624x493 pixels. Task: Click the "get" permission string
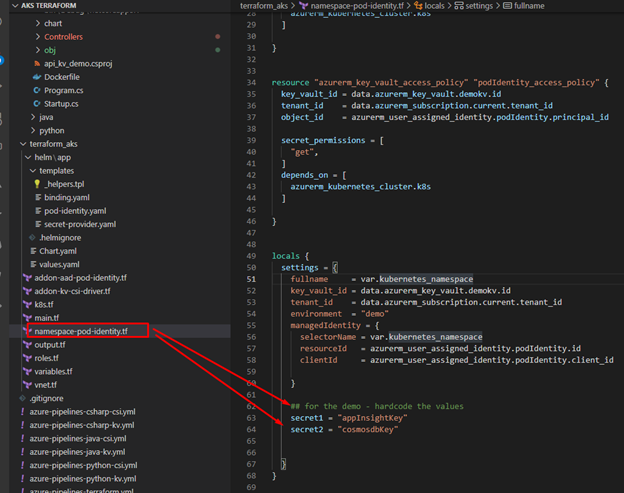302,152
